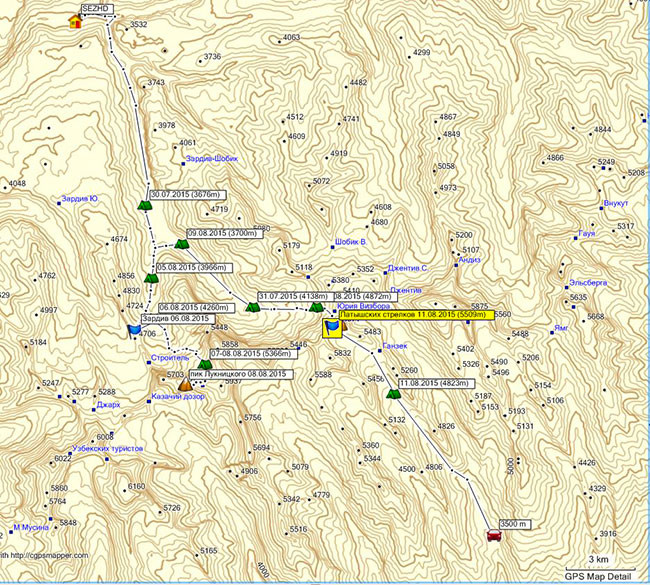Select the 4844 elevation point
650x585 pixels.
click(x=602, y=129)
